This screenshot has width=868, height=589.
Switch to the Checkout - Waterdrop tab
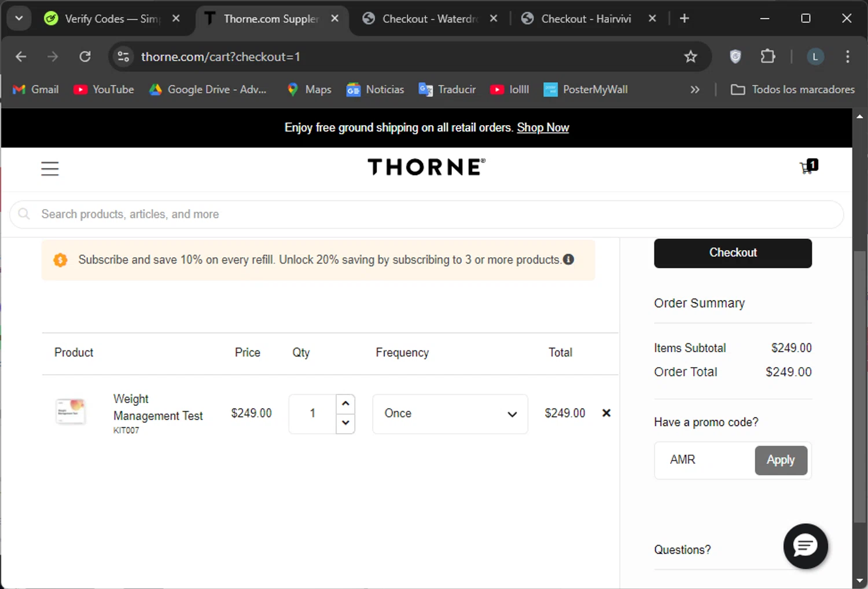tap(430, 19)
